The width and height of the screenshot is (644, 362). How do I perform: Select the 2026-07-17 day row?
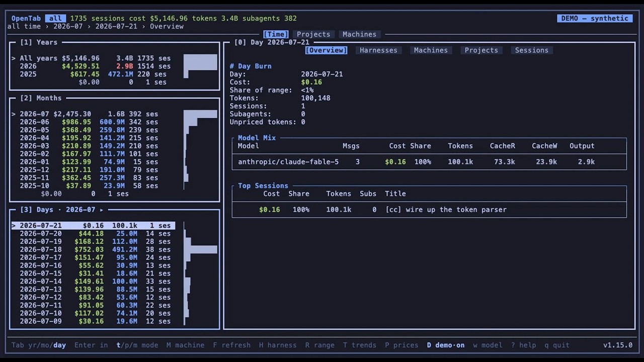pos(93,257)
